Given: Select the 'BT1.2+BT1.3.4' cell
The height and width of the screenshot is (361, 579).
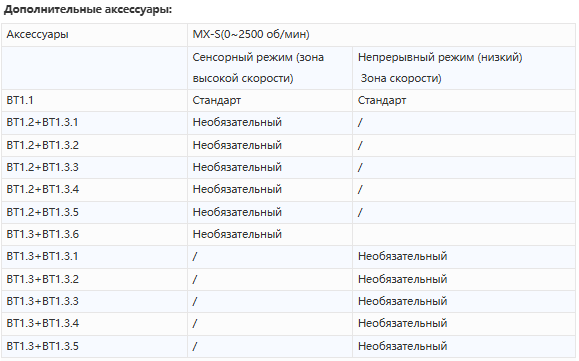Looking at the screenshot, I should click(94, 190).
